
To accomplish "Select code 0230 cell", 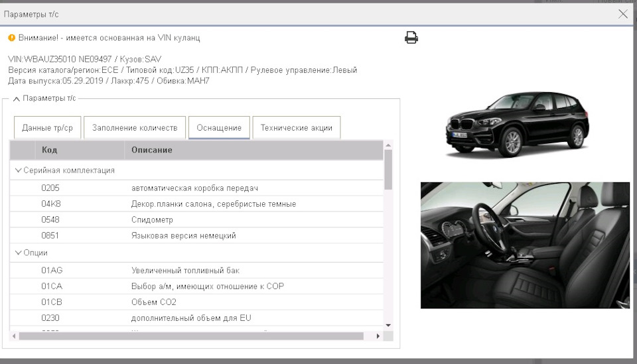I will pyautogui.click(x=50, y=318).
